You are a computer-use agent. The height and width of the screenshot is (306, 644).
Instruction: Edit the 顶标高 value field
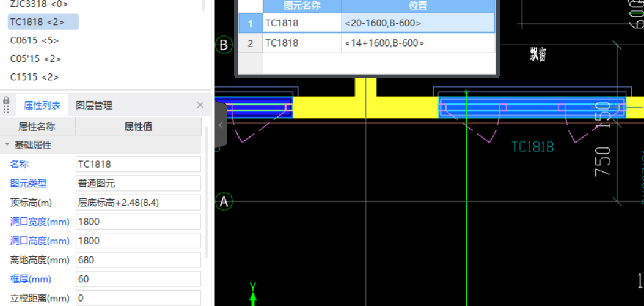click(138, 203)
